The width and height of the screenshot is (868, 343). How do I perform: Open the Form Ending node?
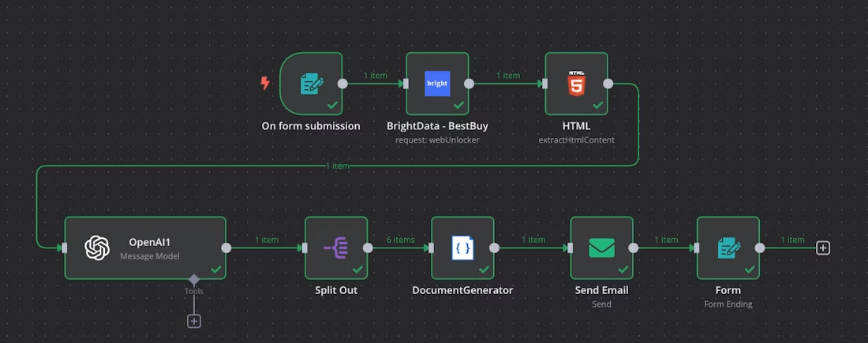[x=728, y=248]
